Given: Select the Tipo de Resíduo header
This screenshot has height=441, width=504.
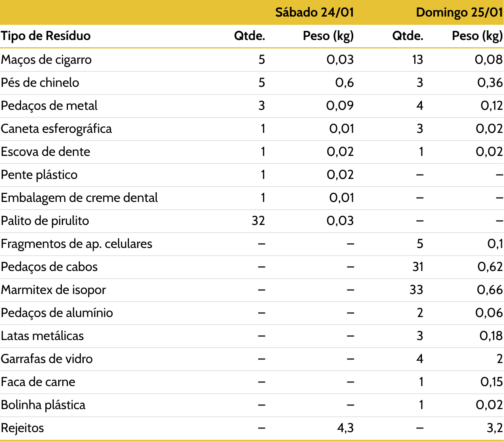Looking at the screenshot, I should (x=46, y=36).
